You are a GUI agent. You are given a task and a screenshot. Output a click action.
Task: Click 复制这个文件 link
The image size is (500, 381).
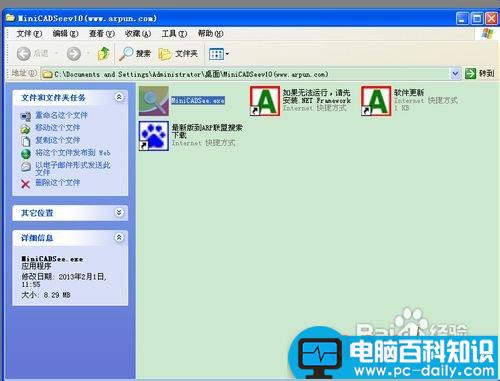pos(58,140)
